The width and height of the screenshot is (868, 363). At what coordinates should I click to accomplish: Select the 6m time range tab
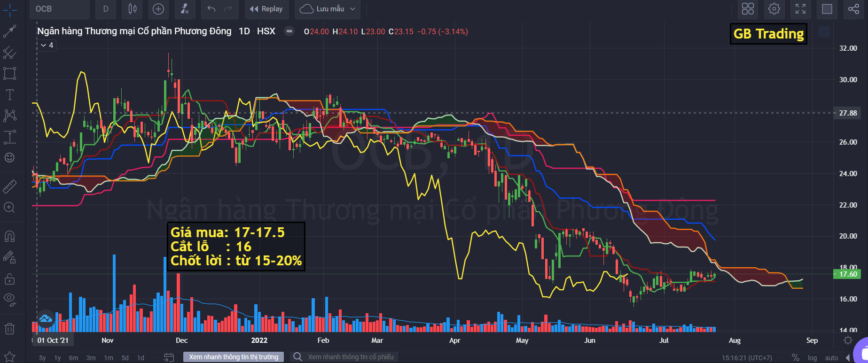coord(73,358)
